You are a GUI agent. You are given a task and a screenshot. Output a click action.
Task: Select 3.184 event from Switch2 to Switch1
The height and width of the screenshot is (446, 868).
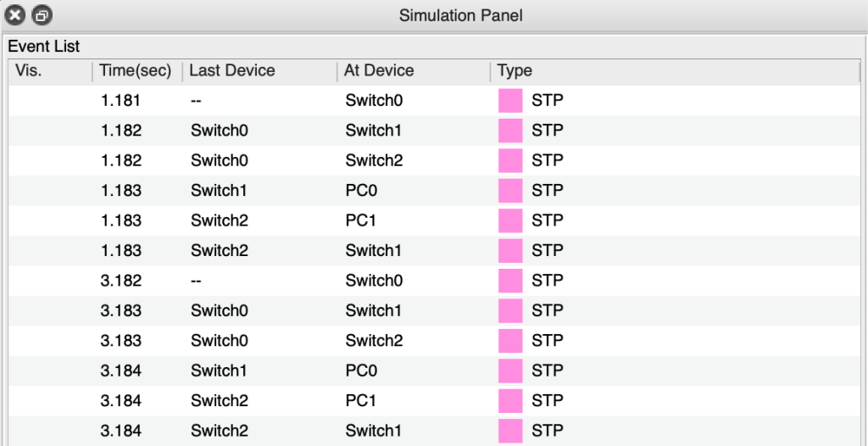click(373, 431)
